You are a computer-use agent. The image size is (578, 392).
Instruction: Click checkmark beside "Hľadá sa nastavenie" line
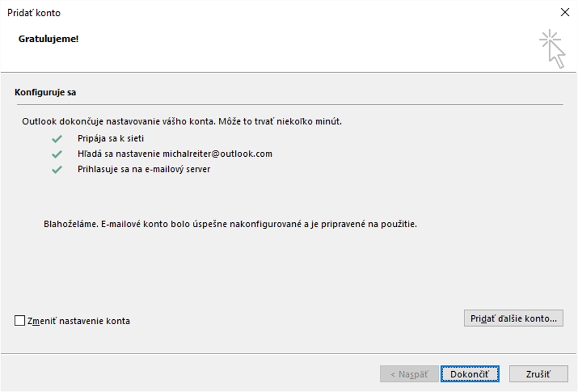point(56,154)
